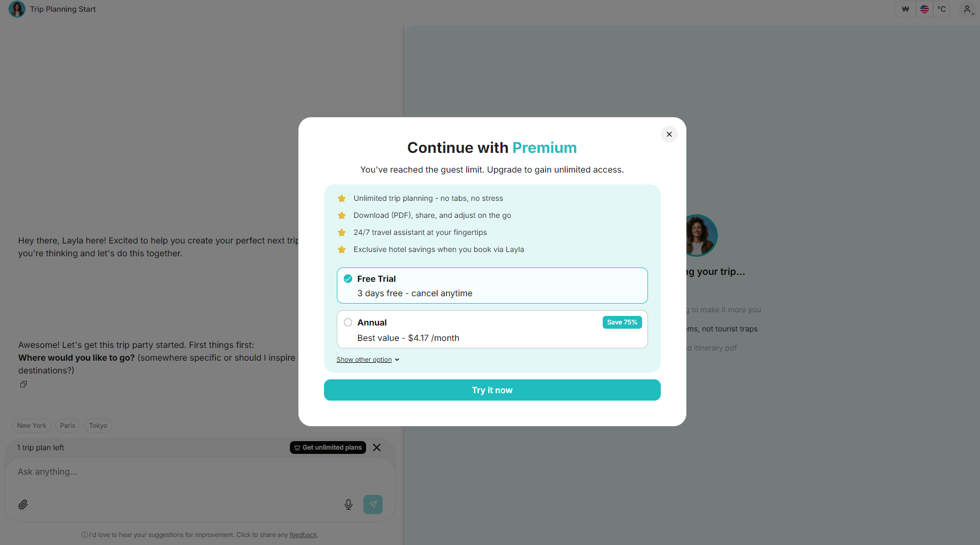Select the Paris destination chip

pyautogui.click(x=67, y=425)
